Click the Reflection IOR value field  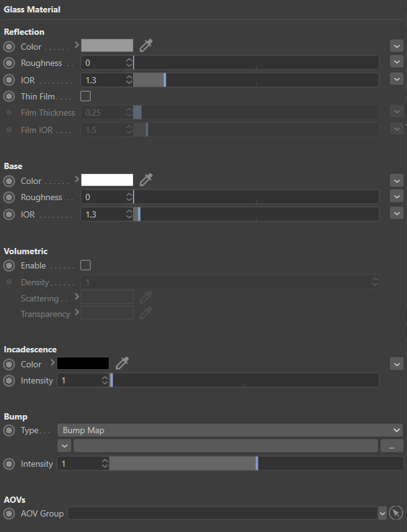pos(103,80)
